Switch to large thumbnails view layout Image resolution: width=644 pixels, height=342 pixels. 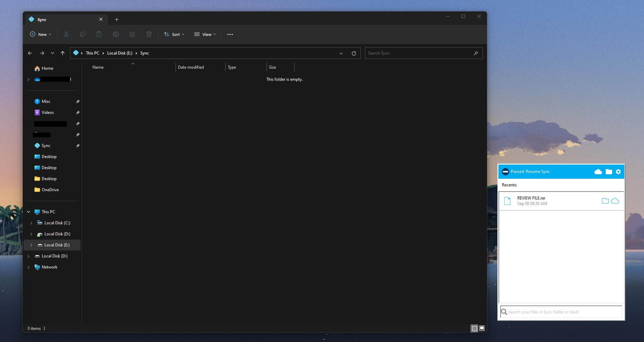point(482,328)
